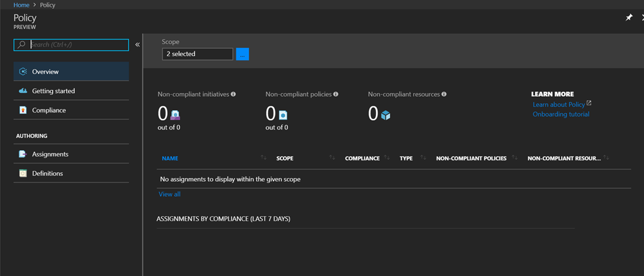
Task: Sort by Name column arrows
Action: [x=264, y=158]
